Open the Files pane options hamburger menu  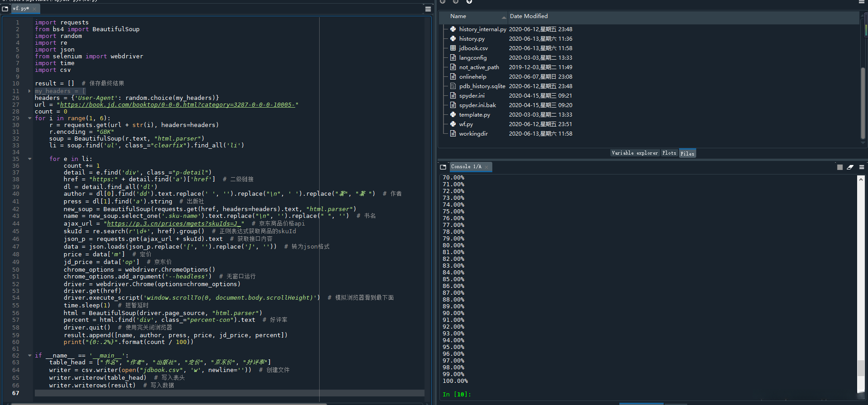pyautogui.click(x=862, y=2)
